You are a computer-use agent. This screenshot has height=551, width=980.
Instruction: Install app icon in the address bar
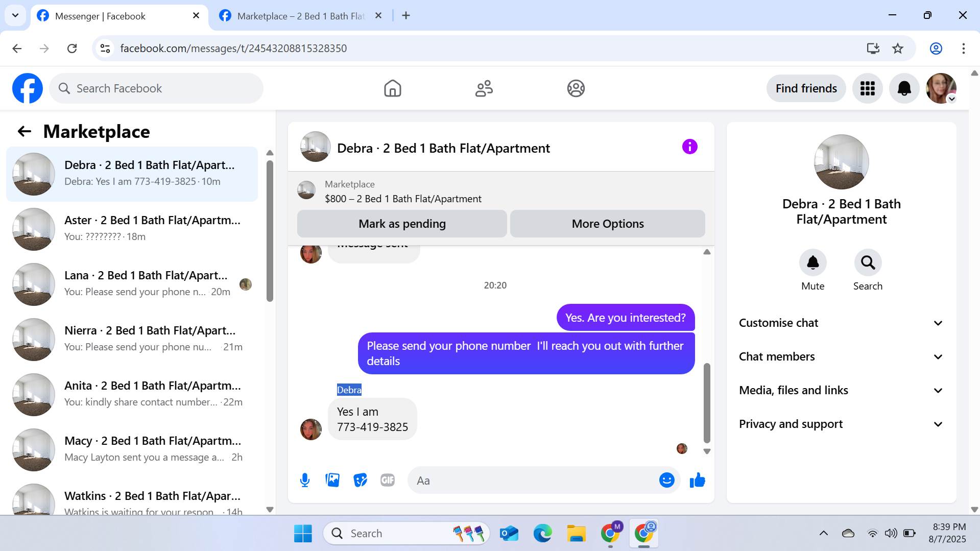coord(873,49)
